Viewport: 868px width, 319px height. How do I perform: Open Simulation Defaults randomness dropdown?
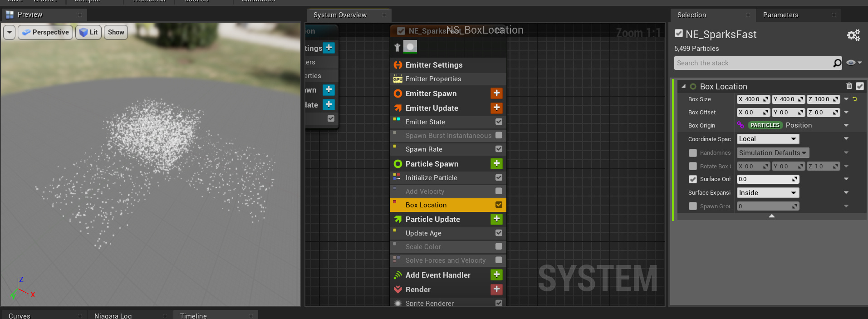(x=773, y=153)
